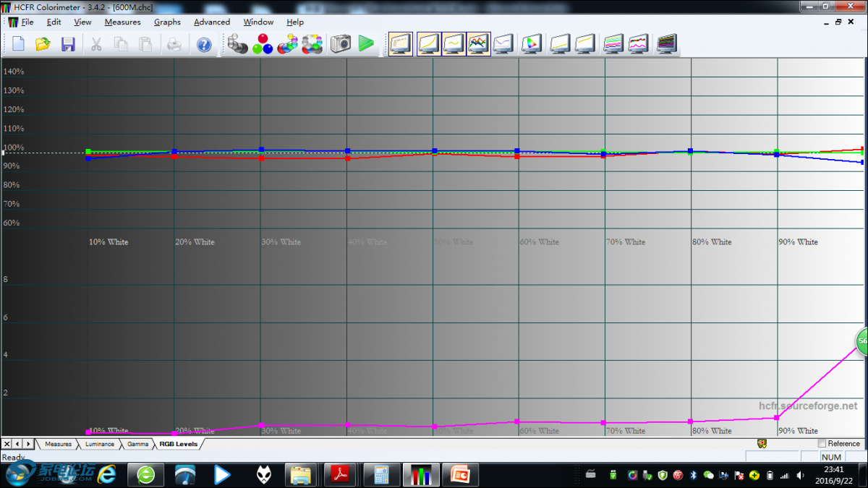Open the Measures menu
The image size is (868, 488).
point(122,22)
